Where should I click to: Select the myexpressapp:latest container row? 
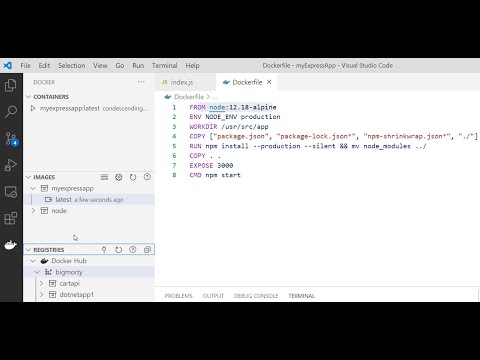[x=89, y=108]
